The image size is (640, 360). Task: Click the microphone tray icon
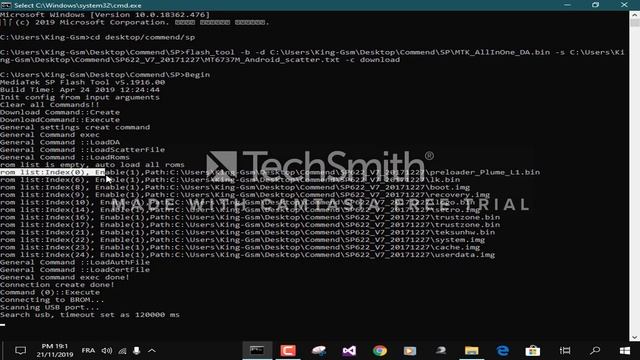137,351
